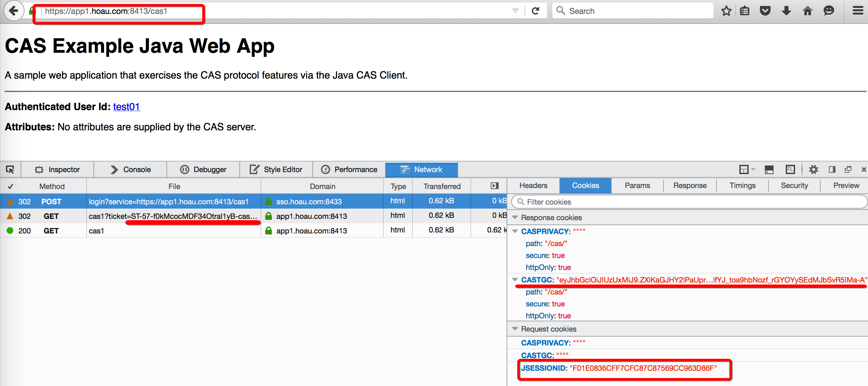The height and width of the screenshot is (386, 868).
Task: Toggle split console icon in devtools toolbar
Action: (769, 169)
